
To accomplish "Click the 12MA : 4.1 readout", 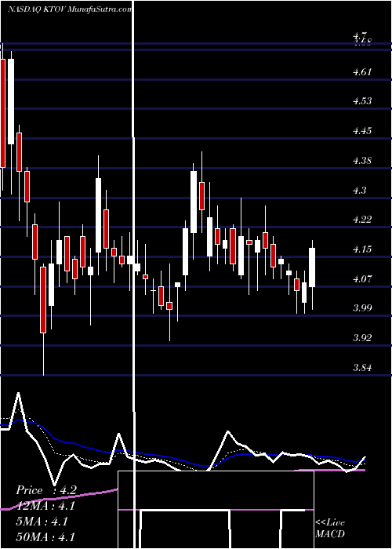I will tap(45, 506).
